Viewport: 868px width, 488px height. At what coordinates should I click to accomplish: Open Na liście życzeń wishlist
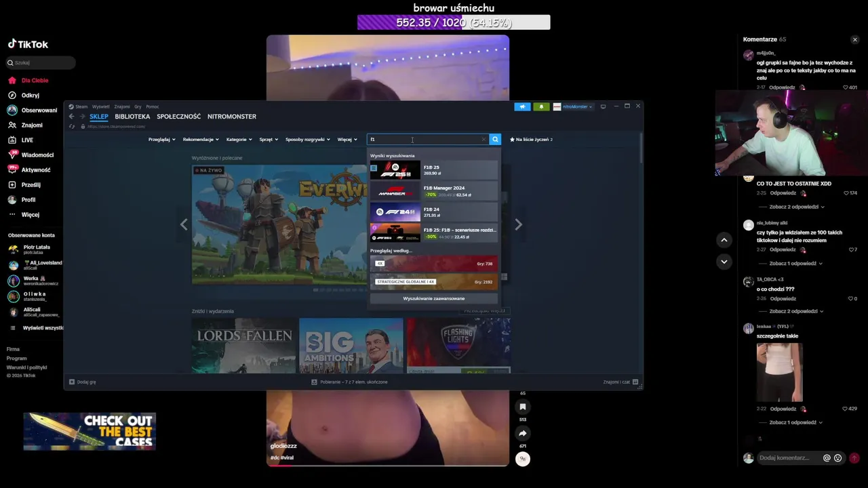tap(531, 140)
